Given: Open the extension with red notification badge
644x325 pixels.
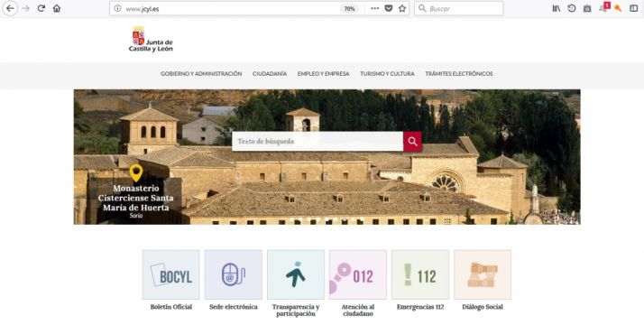Looking at the screenshot, I should click(x=603, y=7).
